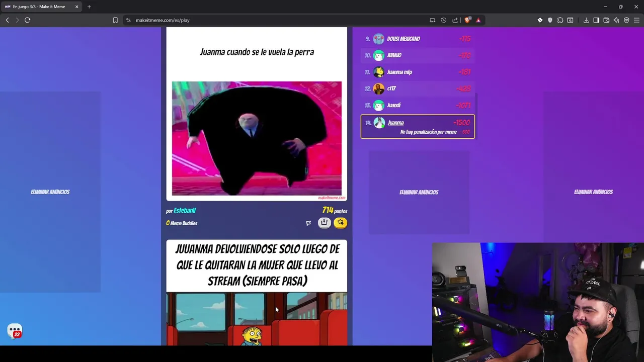Click the 'JUUANMA DEVOLVIENDOSE SOLO' meme caption

[x=257, y=265]
